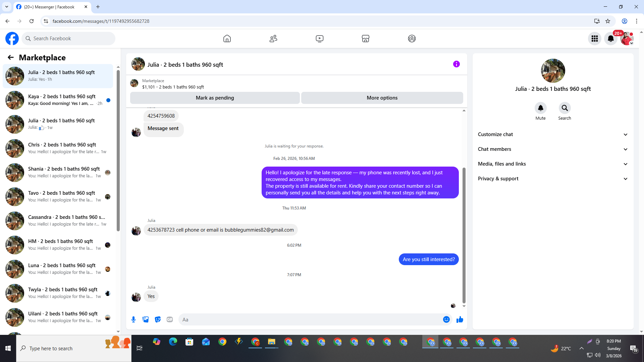The height and width of the screenshot is (362, 644).
Task: Open the GIF picker
Action: [170, 319]
